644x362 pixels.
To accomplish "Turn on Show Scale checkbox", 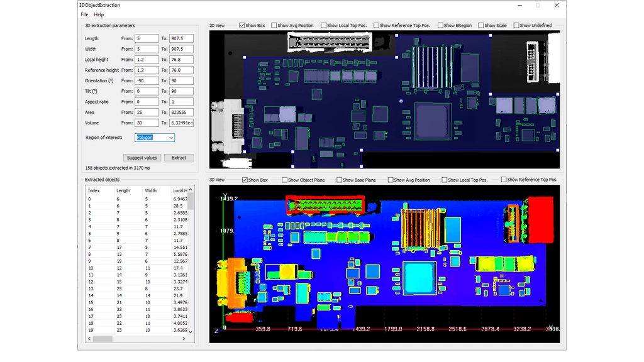I will click(480, 26).
